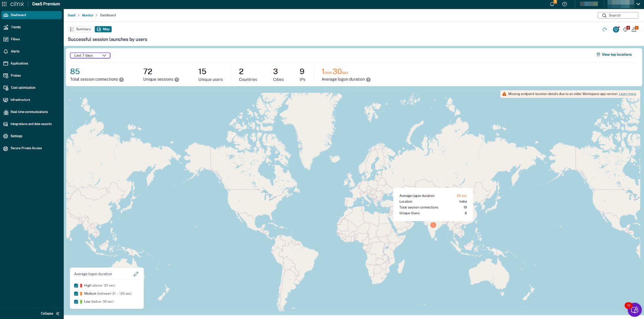Open Trends in the sidebar
This screenshot has height=319, width=644.
point(16,27)
